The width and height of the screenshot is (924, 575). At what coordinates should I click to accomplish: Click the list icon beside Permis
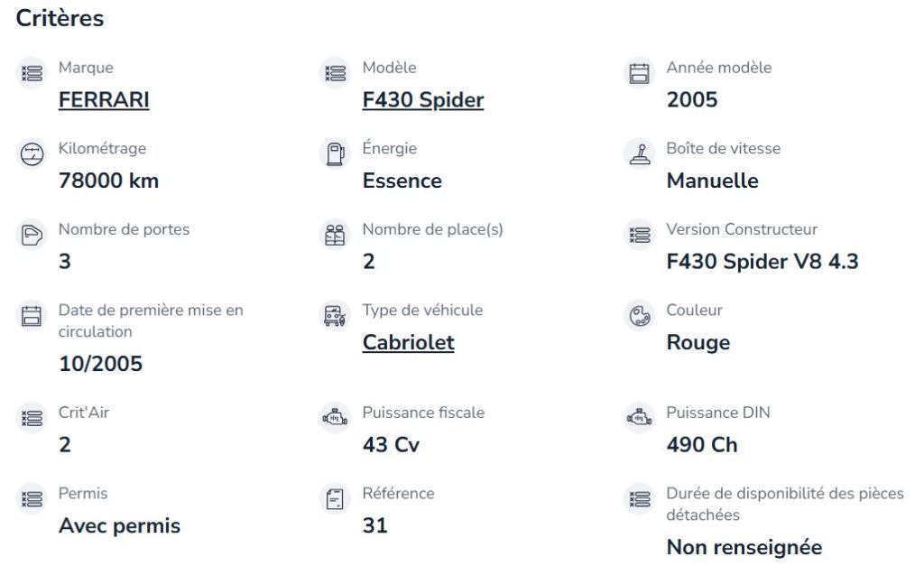32,499
